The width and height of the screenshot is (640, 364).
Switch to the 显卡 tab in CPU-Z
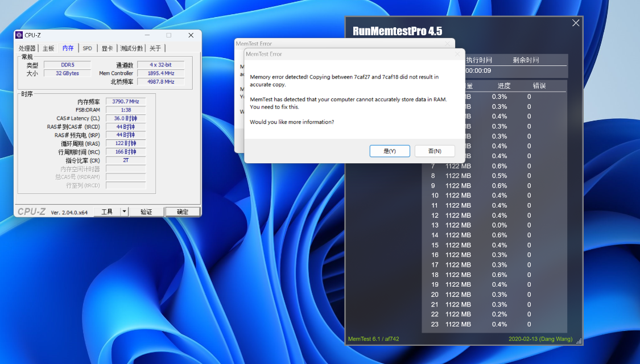tap(107, 48)
